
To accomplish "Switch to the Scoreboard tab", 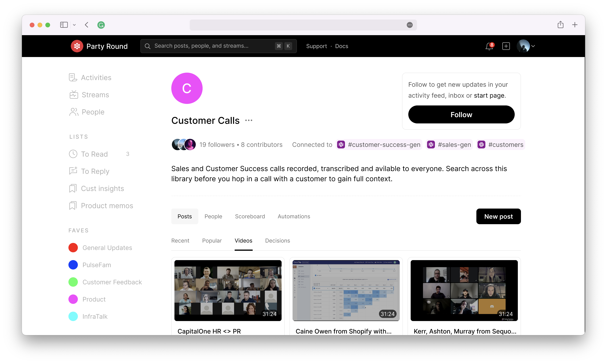I will (x=250, y=216).
